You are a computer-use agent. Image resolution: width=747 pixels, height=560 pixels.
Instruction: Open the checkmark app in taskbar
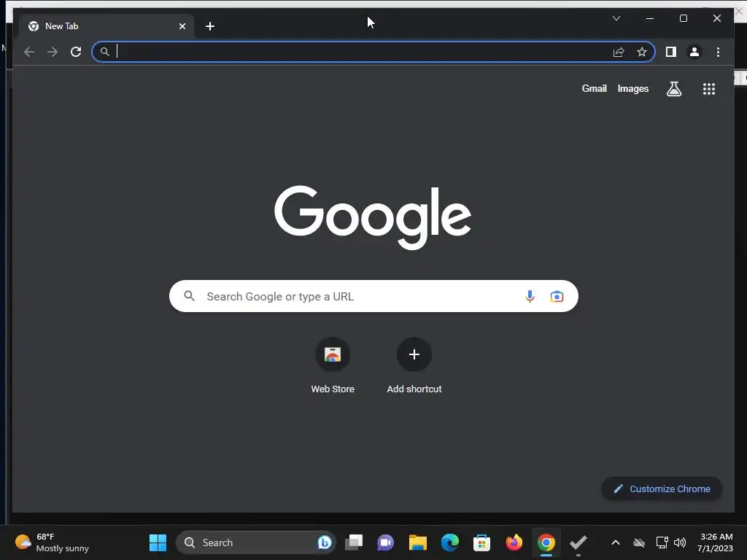coord(578,542)
